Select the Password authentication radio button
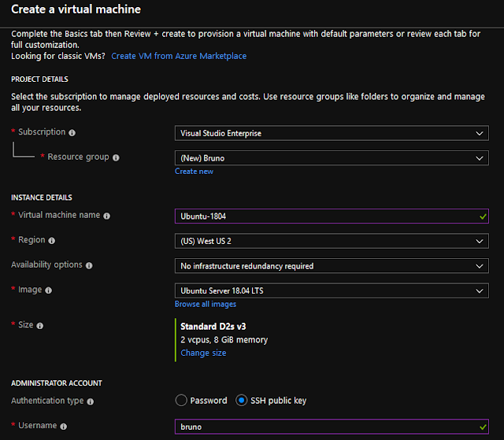 (181, 401)
